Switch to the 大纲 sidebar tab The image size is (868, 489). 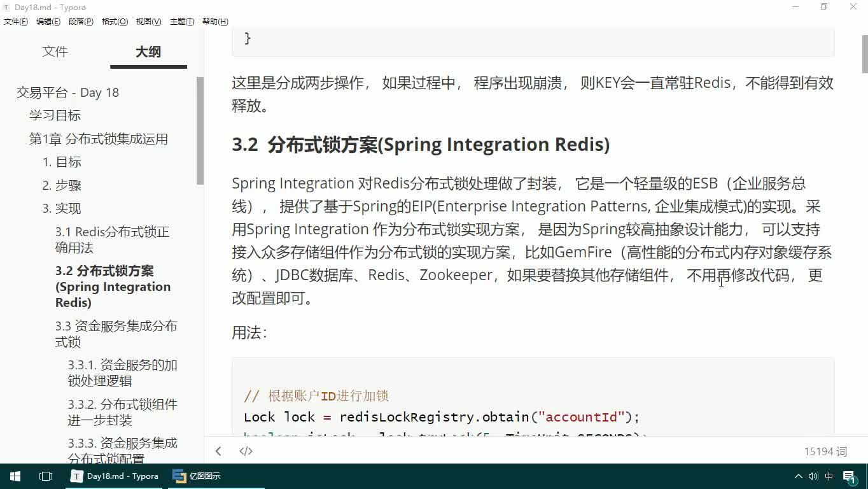pyautogui.click(x=148, y=52)
